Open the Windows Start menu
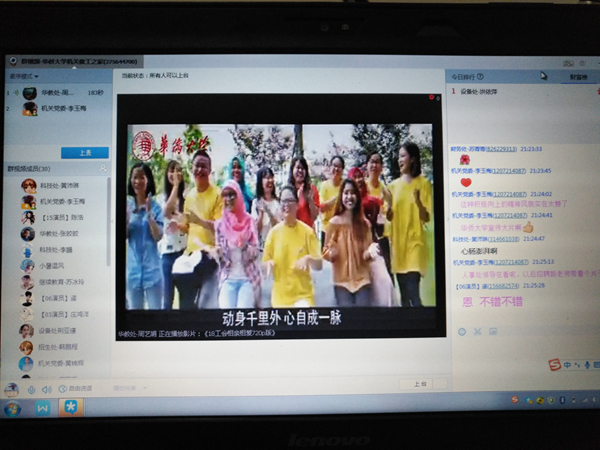Screen dimensions: 600x450 coord(13,408)
